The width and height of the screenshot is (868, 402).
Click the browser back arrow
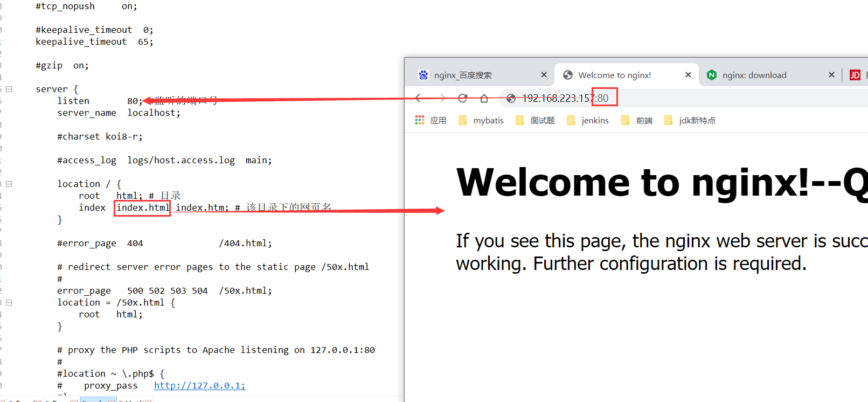tap(418, 98)
